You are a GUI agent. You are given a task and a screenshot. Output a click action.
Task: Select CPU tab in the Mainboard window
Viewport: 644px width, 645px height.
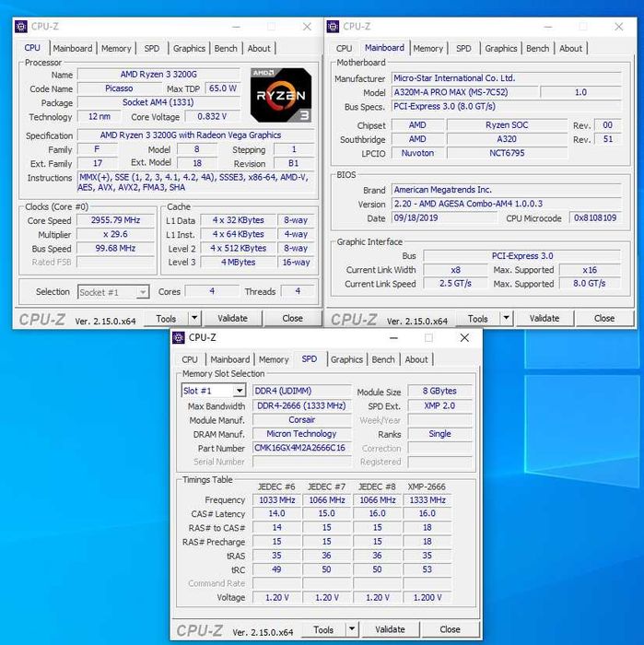[x=344, y=49]
